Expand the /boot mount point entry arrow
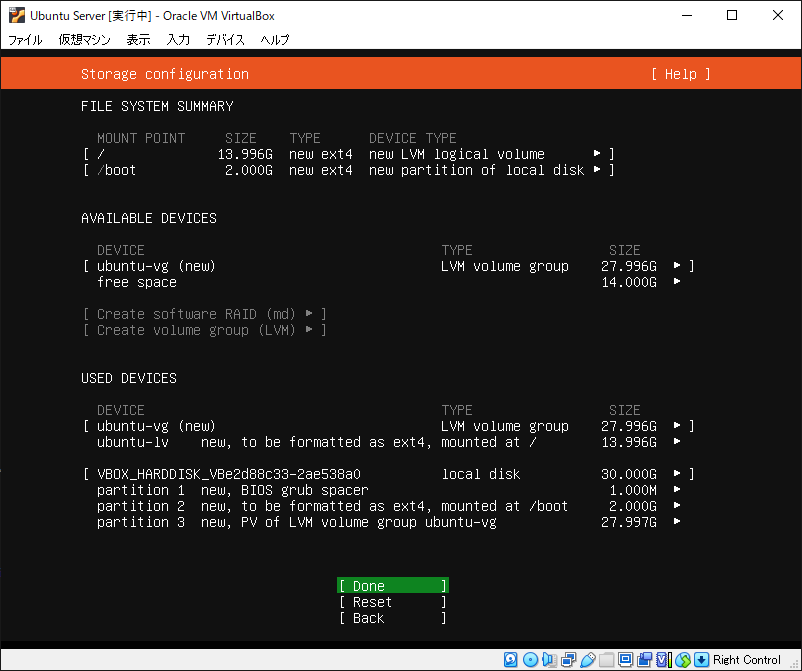Viewport: 802px width, 671px height. [597, 169]
